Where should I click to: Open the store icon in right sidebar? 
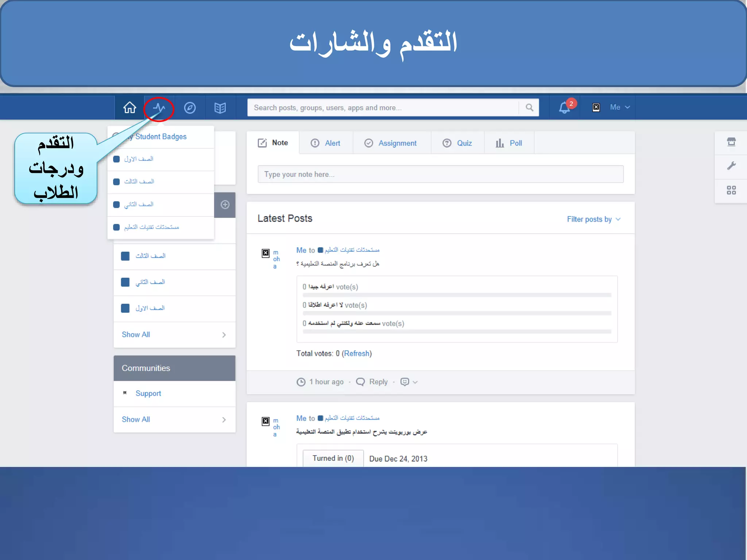pos(731,142)
